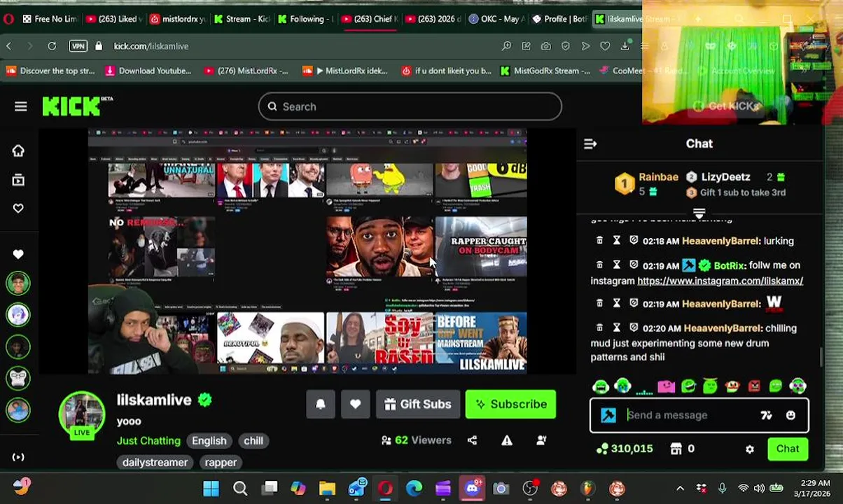
Task: Ban author of 02:19 AM BotRix message
Action: (x=634, y=265)
